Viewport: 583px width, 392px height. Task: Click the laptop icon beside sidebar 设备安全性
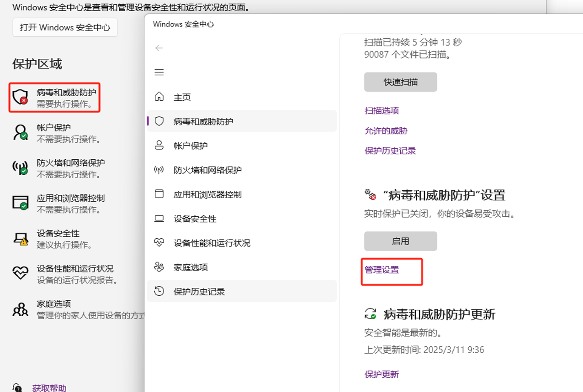pos(159,219)
